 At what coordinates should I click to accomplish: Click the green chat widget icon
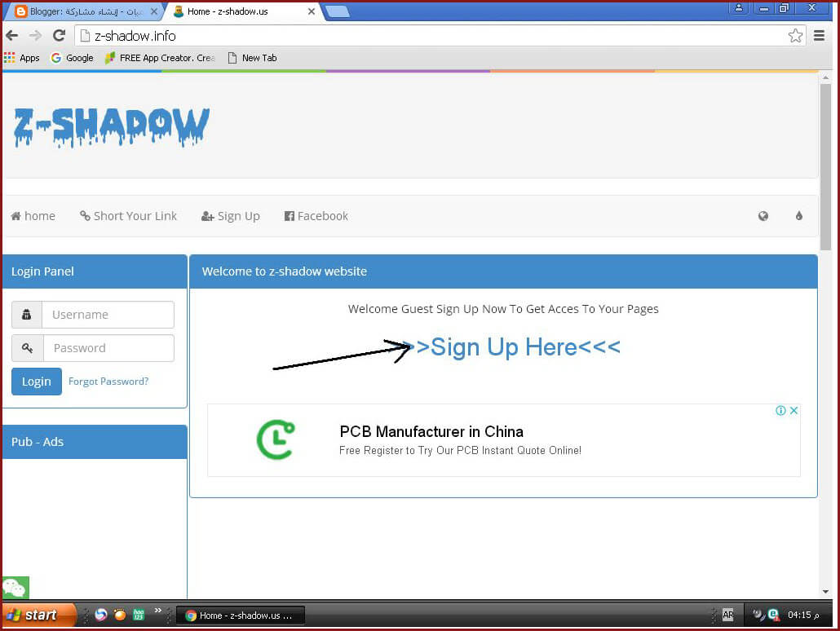[15, 588]
